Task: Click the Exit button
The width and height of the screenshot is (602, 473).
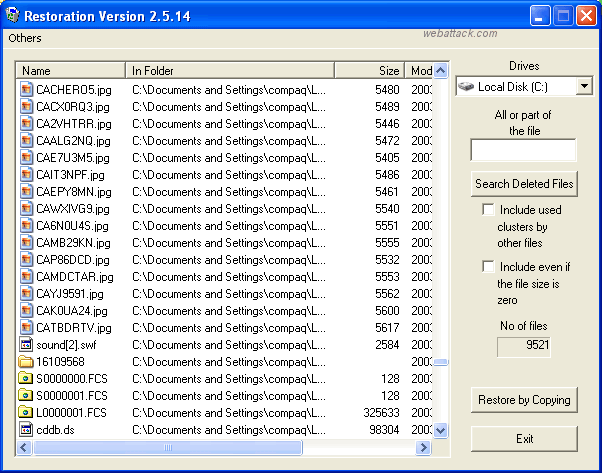Action: click(x=524, y=439)
